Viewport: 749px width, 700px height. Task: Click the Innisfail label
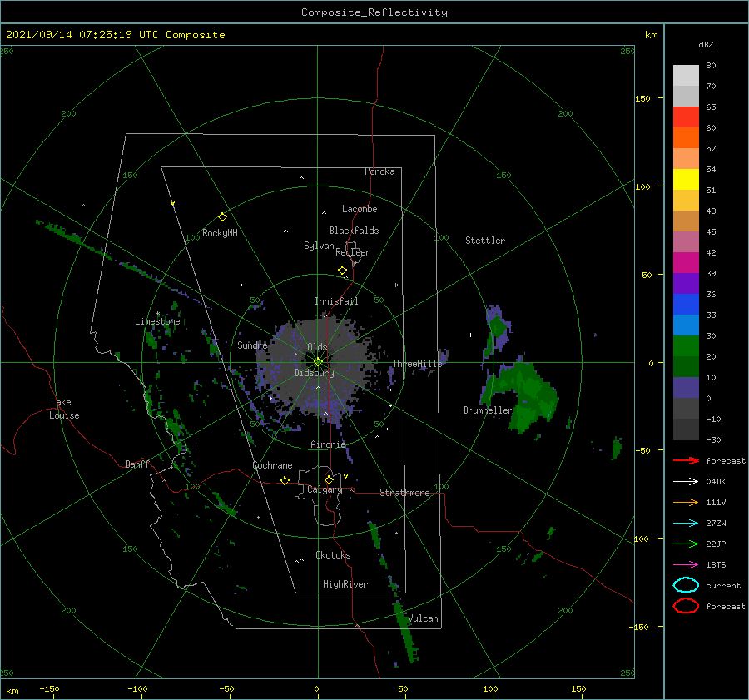(336, 301)
